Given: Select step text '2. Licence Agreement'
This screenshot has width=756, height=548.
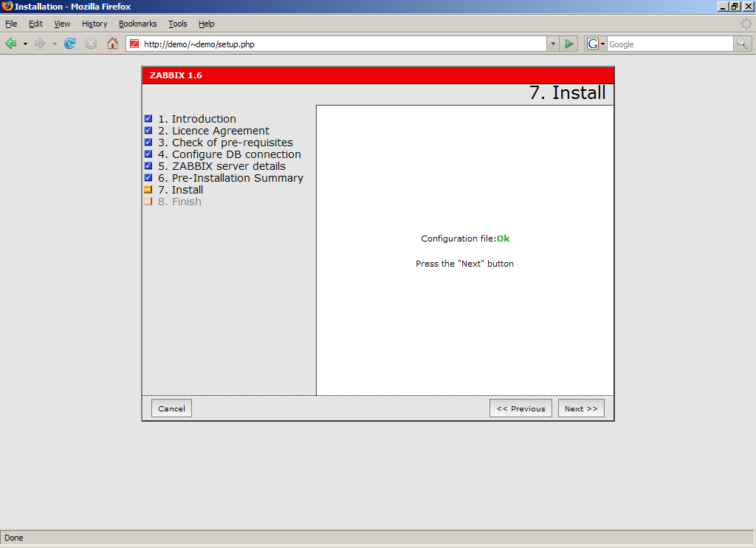Looking at the screenshot, I should [213, 131].
